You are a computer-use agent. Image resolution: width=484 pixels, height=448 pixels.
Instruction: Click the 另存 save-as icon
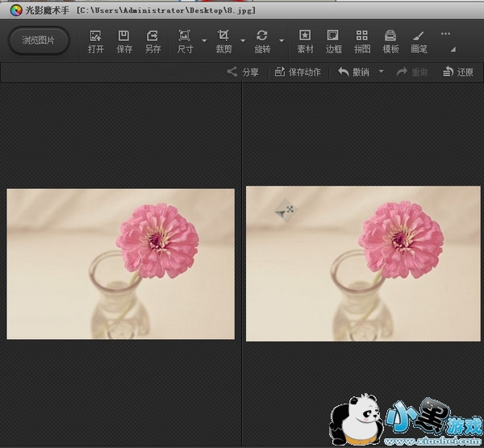[x=152, y=41]
